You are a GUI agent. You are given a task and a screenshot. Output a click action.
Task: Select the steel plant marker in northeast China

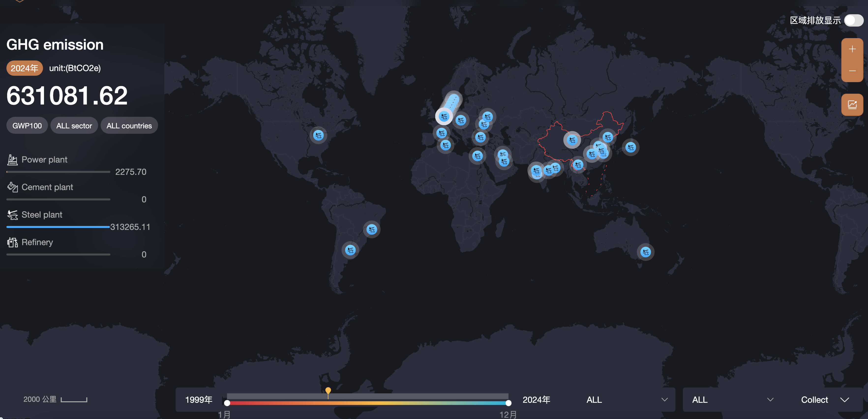(608, 137)
